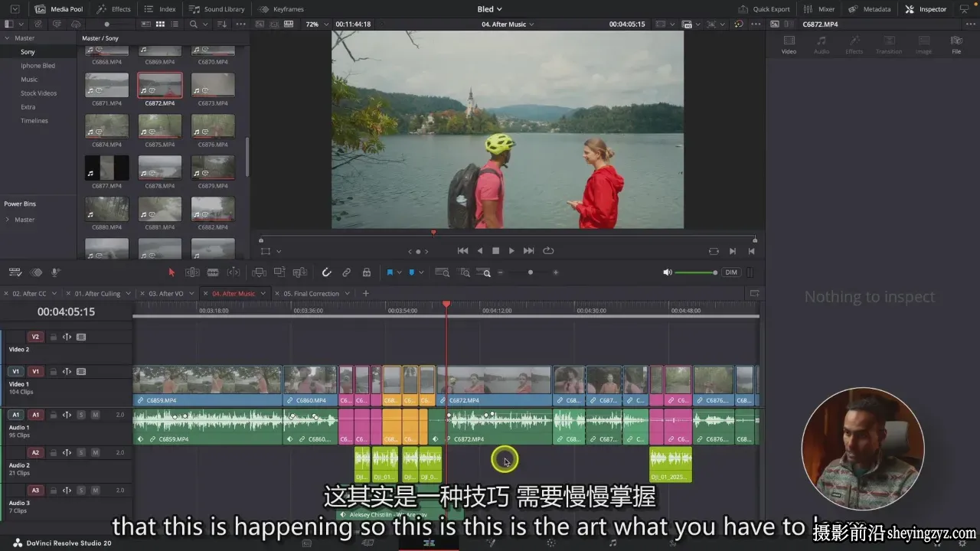Open the Video tab in Inspector
This screenshot has width=980, height=551.
[x=789, y=44]
